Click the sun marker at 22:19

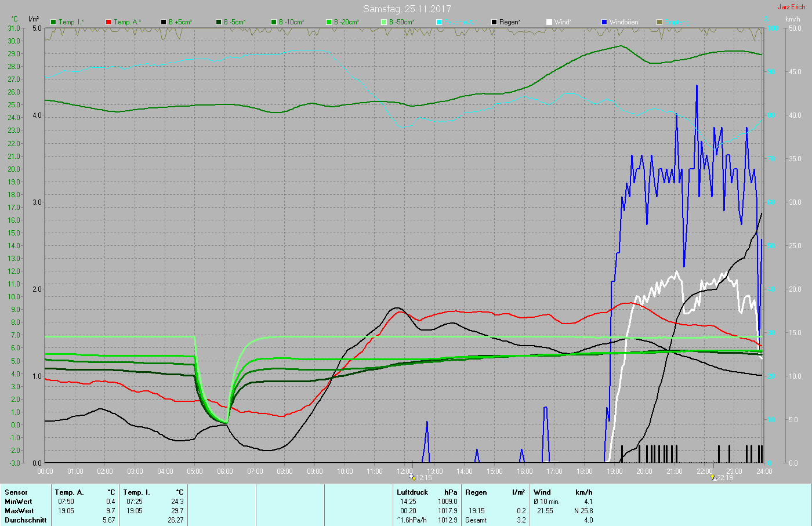click(713, 477)
